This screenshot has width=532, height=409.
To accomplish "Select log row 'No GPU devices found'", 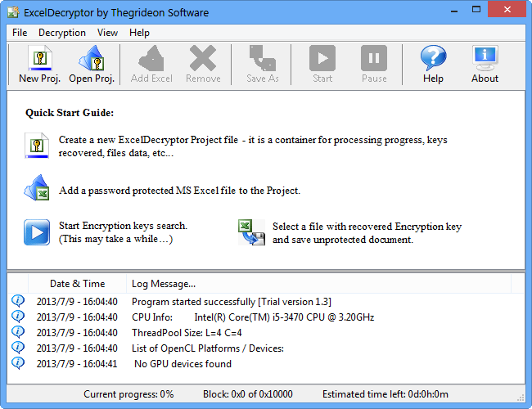I will click(266, 364).
